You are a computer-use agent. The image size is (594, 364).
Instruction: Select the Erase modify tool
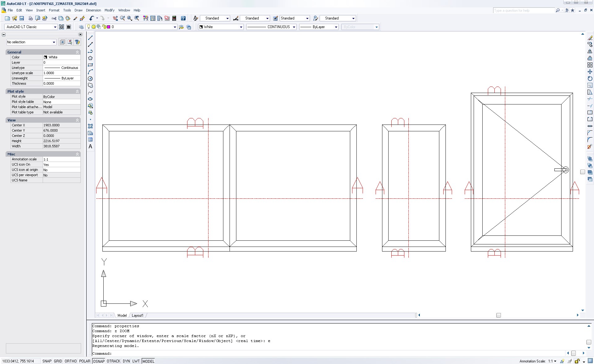[590, 38]
